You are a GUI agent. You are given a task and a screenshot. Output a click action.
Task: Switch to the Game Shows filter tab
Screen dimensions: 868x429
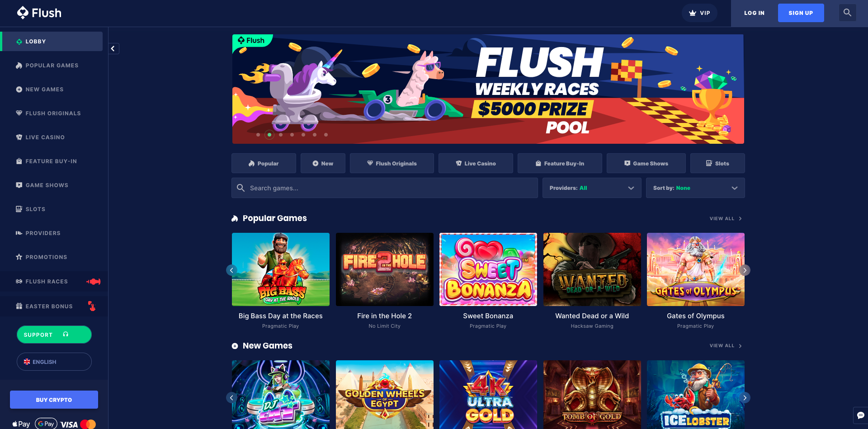[x=646, y=163]
